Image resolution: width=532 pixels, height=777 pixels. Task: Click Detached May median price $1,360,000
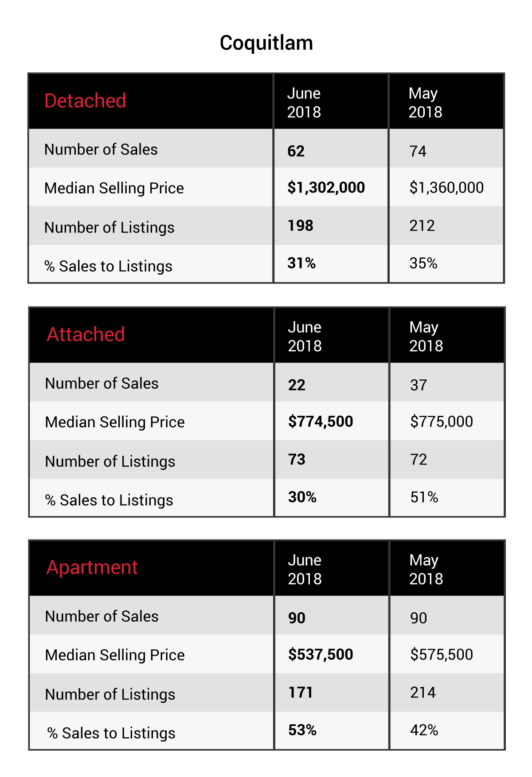[x=446, y=188]
